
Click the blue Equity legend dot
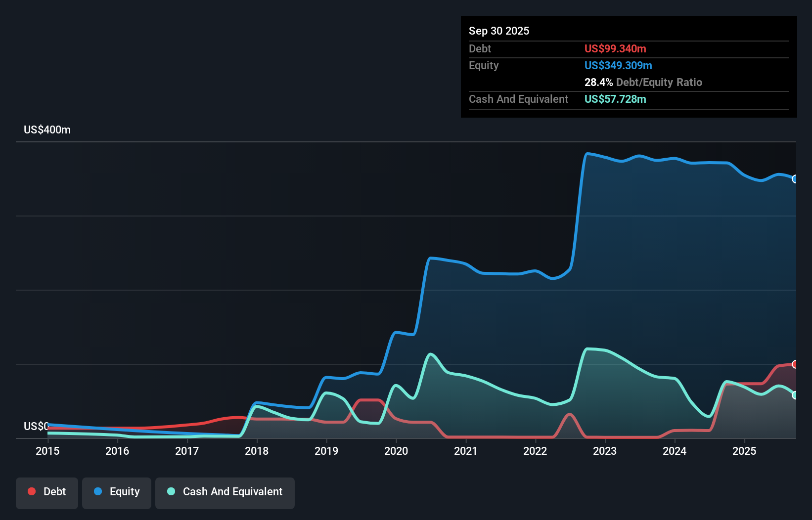tap(98, 491)
